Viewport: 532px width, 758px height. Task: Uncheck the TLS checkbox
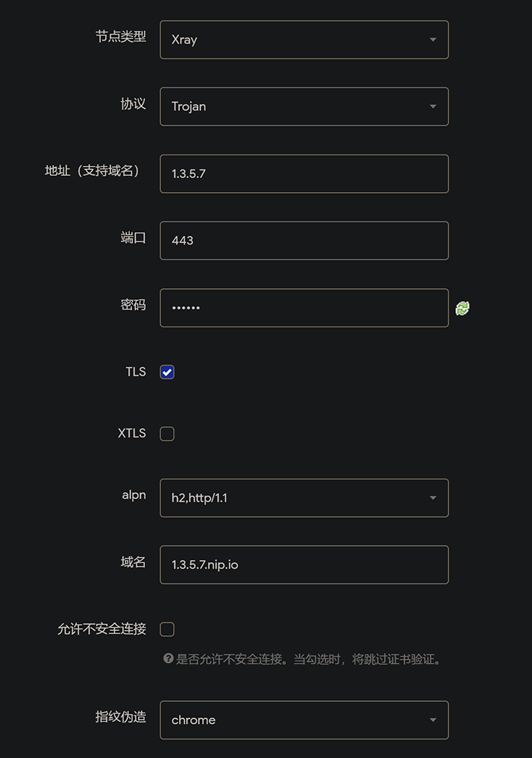point(167,372)
